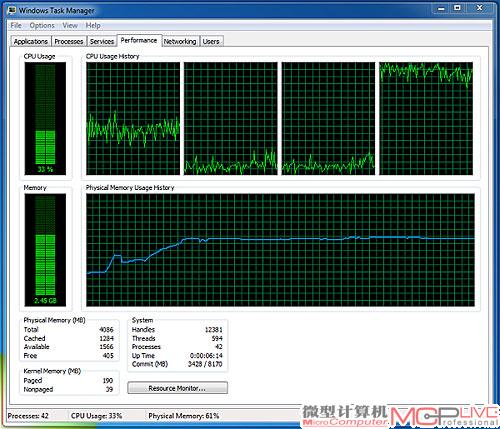Maximize the Task Manager window

click(458, 8)
